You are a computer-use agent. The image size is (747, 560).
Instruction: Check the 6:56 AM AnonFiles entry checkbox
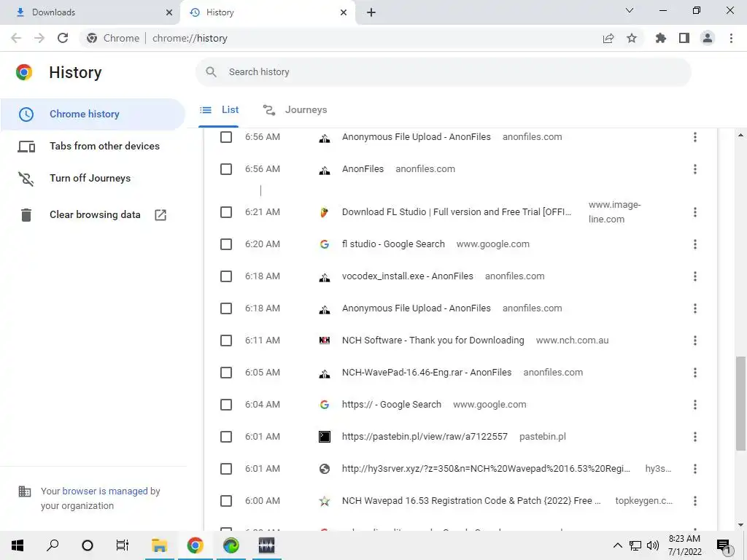226,169
